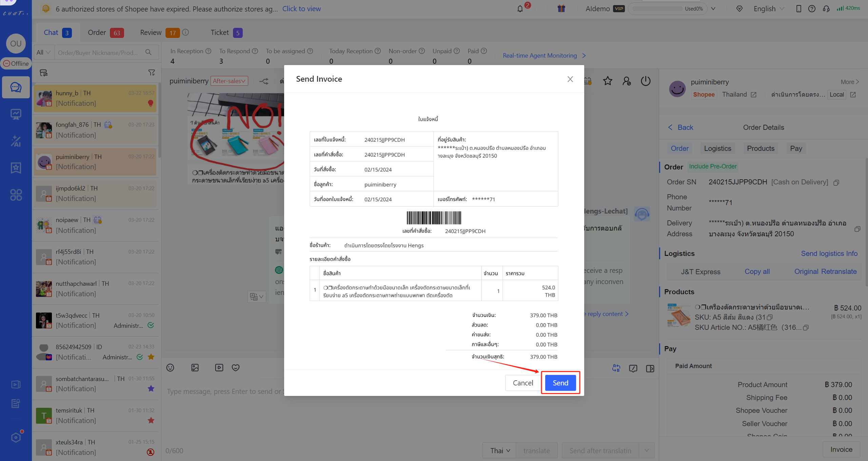Click the conversation list sort icon
868x461 pixels.
coord(44,73)
